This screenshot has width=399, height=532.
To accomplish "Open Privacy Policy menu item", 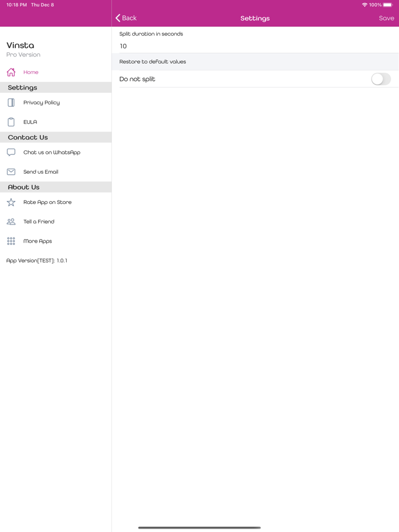I will tap(56, 103).
